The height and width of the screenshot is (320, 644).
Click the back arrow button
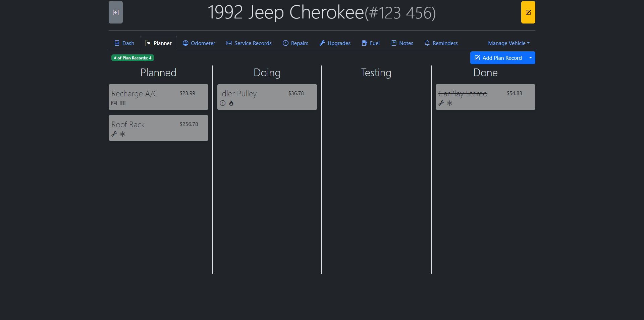115,12
